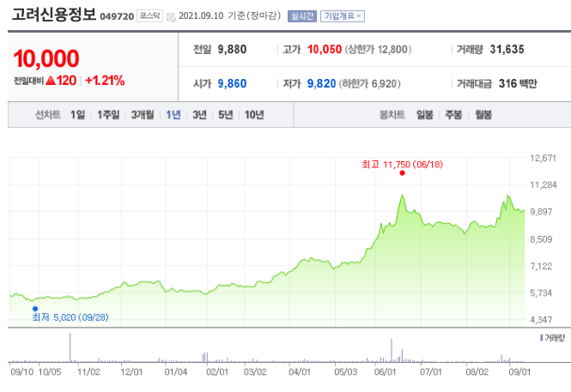Click the trading value 316 백만
This screenshot has height=392, width=571.
click(518, 84)
